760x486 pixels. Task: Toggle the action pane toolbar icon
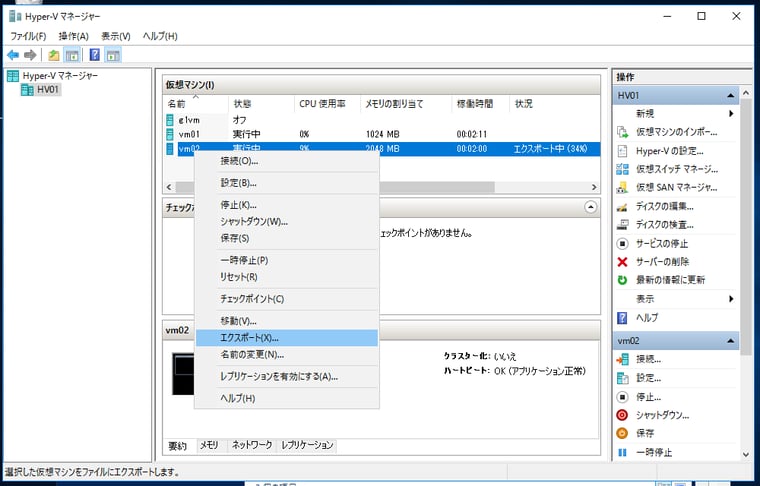113,55
